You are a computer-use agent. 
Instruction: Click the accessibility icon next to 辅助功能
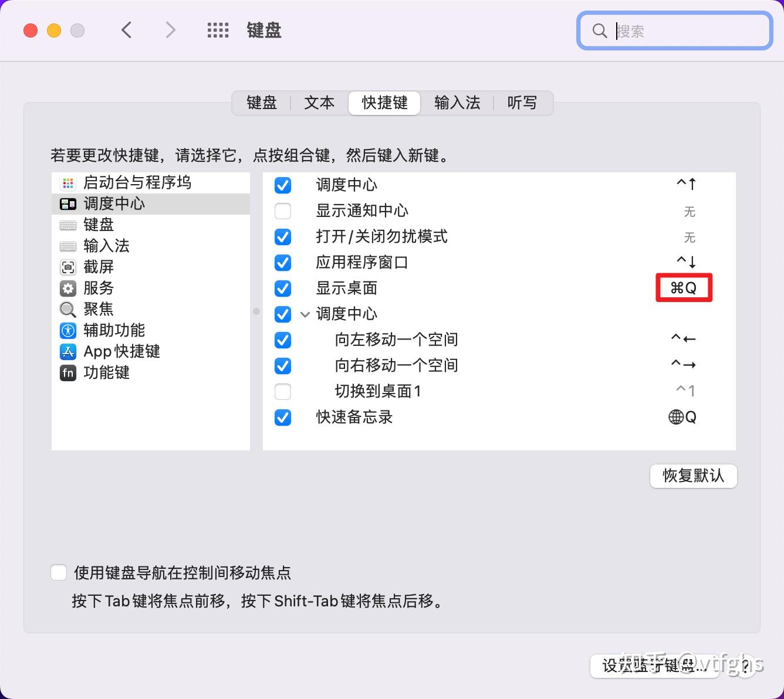pos(68,331)
